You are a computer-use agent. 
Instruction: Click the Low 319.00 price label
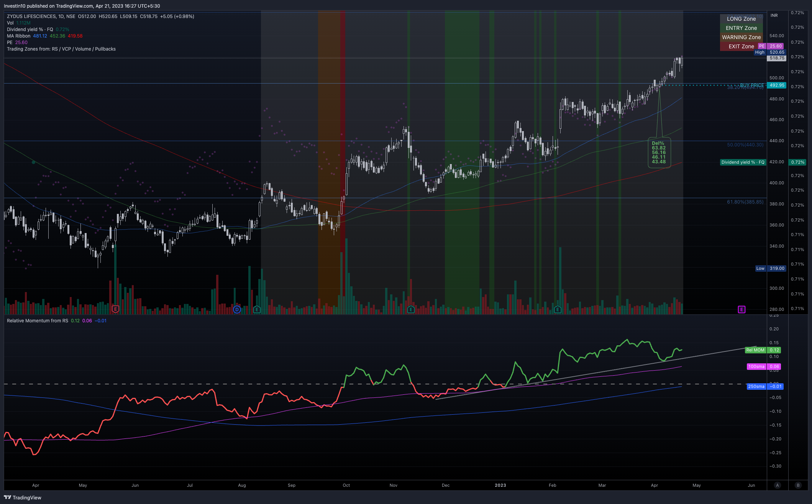pos(771,268)
